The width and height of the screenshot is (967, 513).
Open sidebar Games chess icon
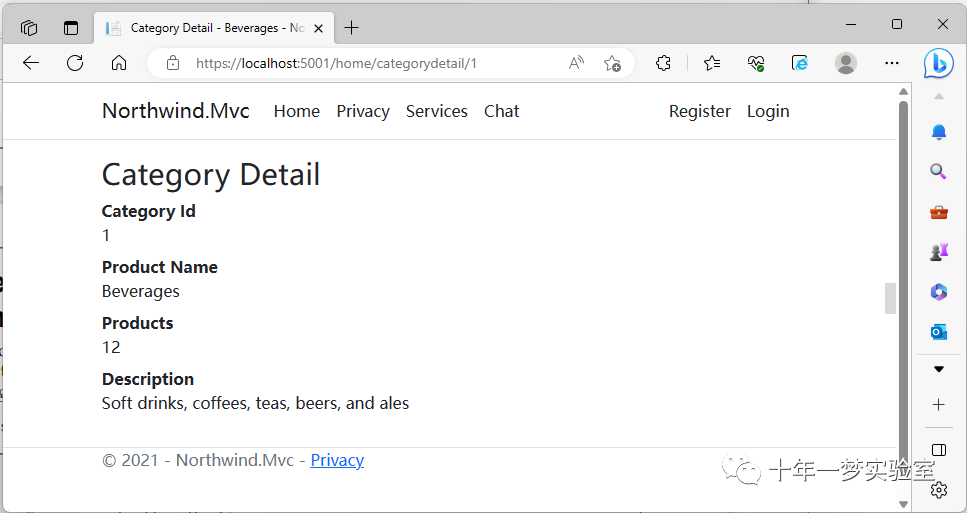939,252
